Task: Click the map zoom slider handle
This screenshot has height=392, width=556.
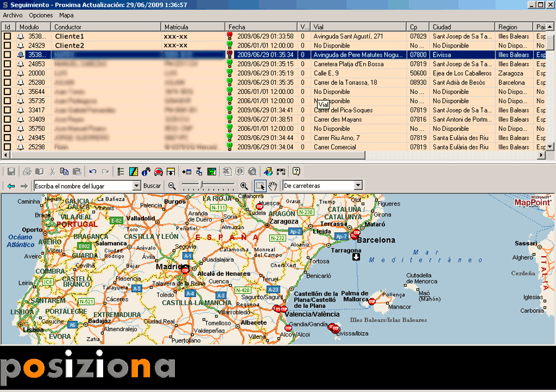Action: pyautogui.click(x=201, y=185)
